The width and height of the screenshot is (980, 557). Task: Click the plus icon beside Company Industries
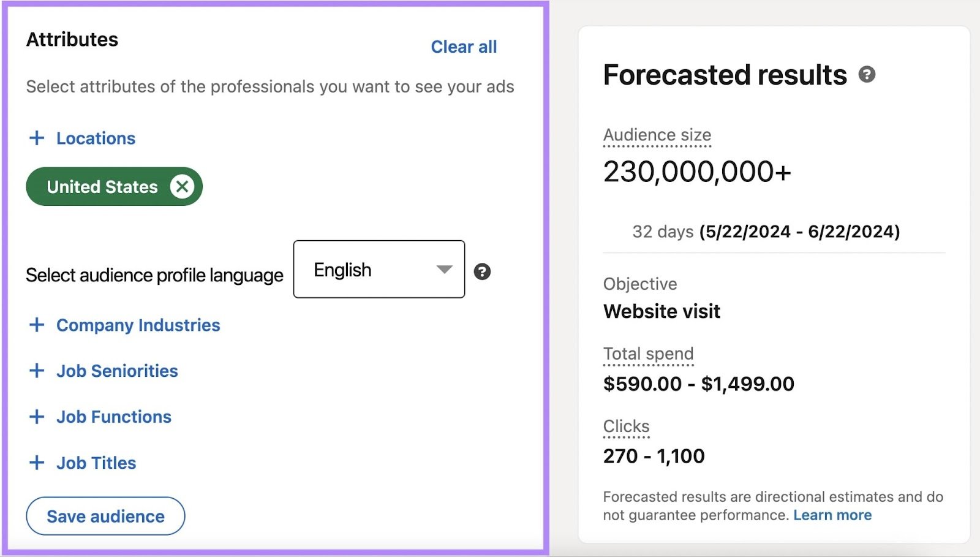point(37,325)
